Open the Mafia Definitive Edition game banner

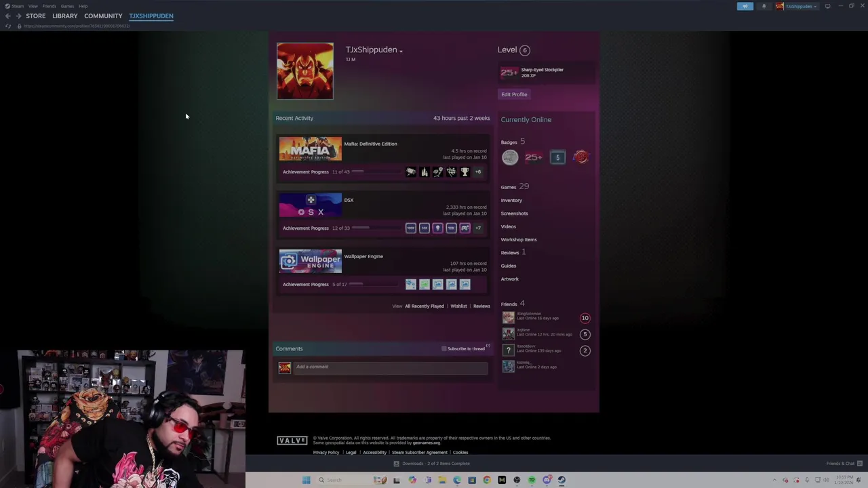click(x=311, y=148)
